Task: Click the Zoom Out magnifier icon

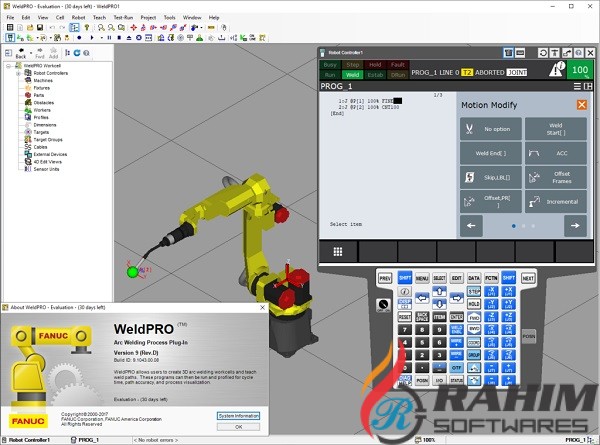Action: coord(111,28)
